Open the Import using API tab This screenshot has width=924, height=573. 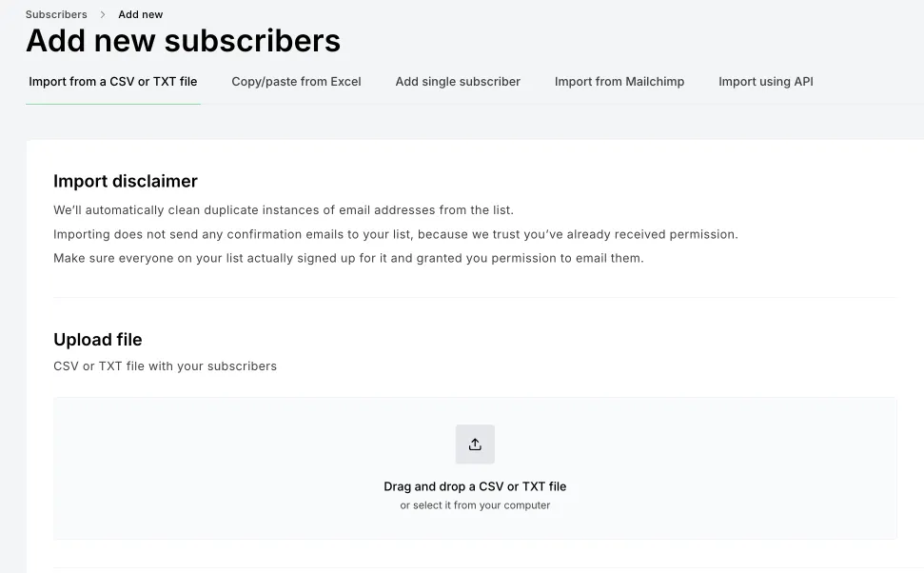[765, 82]
